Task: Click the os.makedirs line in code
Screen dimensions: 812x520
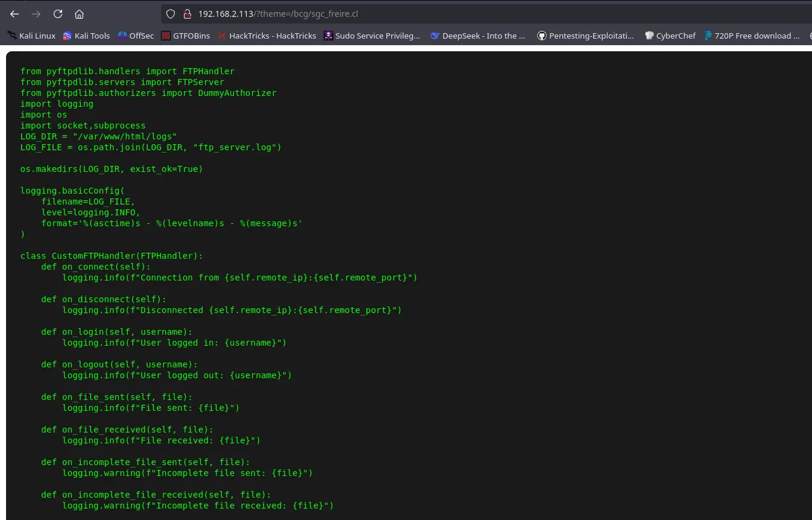Action: tap(112, 169)
